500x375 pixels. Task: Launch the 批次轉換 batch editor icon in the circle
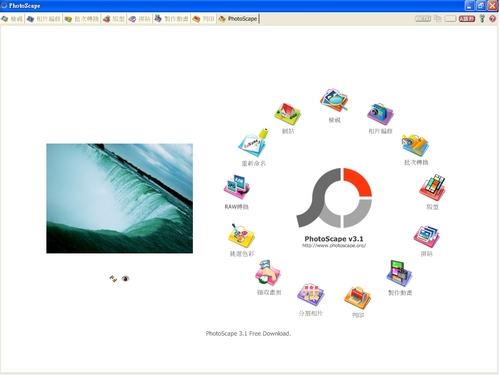[x=415, y=145]
